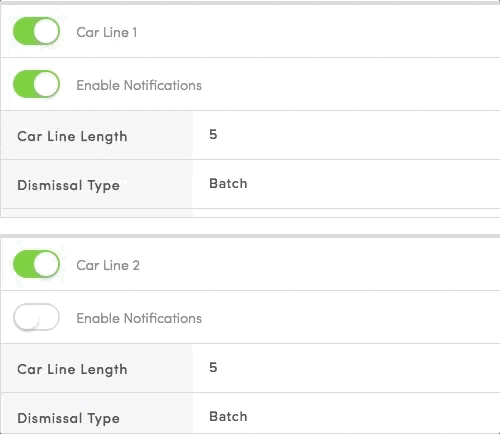Edit Car Line Length value 5 in Car Line 2
Screen dimensions: 500x434
pos(346,368)
